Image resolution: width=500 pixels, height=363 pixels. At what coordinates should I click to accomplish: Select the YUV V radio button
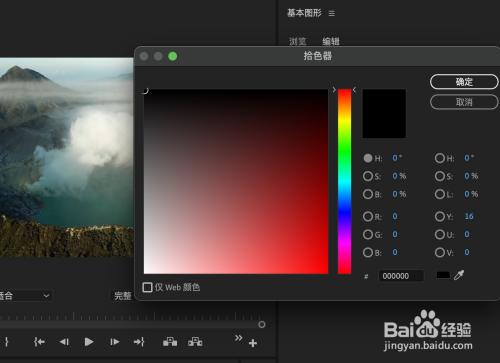(440, 253)
